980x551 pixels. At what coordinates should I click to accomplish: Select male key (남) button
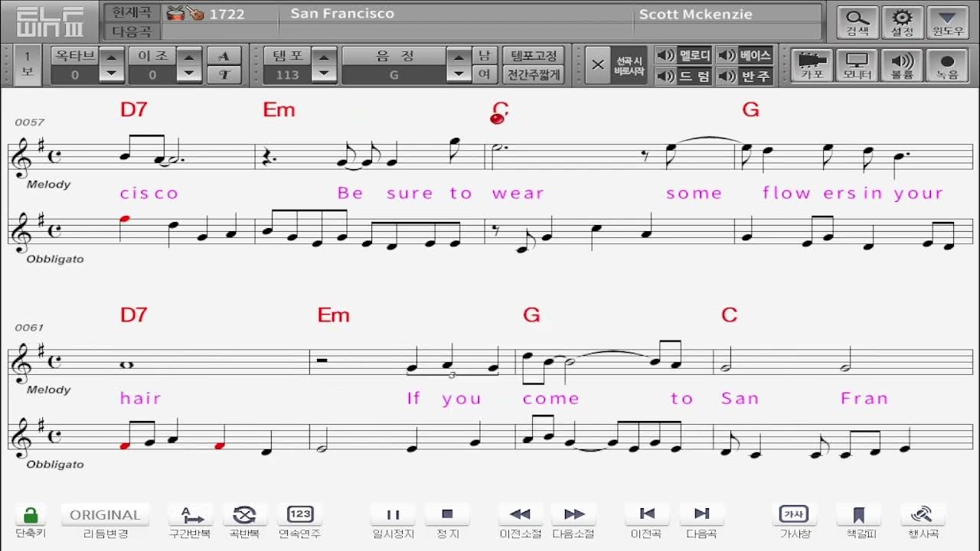pyautogui.click(x=484, y=55)
